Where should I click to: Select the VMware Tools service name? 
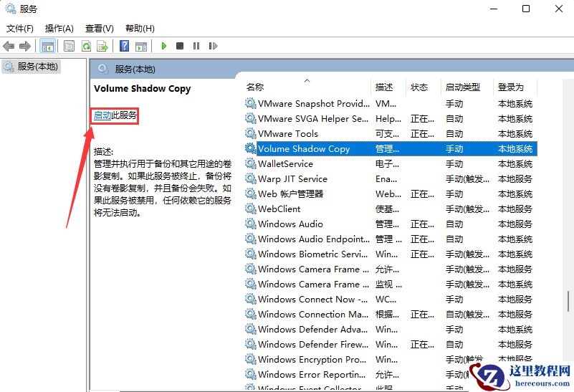pyautogui.click(x=288, y=133)
